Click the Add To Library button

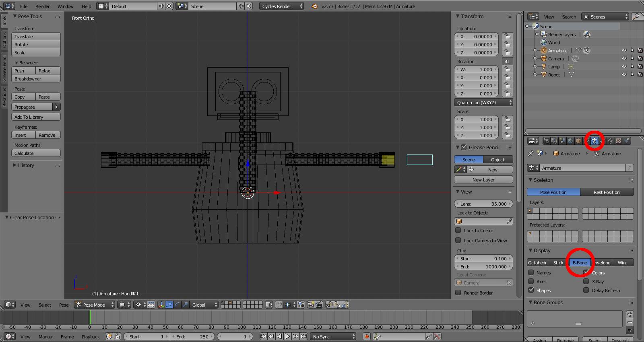coord(36,117)
